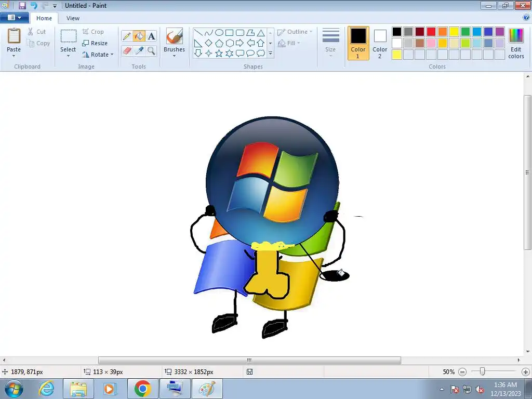The image size is (532, 399).
Task: Pick the red color swatch
Action: 431,32
